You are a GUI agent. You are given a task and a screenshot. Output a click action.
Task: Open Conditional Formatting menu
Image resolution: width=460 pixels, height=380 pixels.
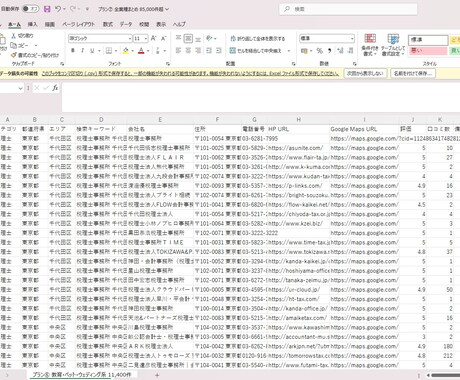pyautogui.click(x=369, y=45)
